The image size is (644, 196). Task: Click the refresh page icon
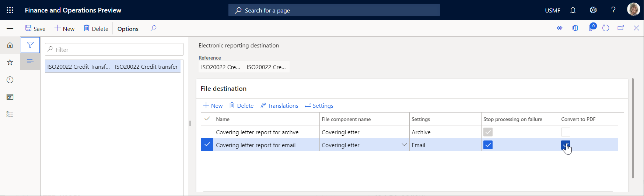(x=606, y=28)
